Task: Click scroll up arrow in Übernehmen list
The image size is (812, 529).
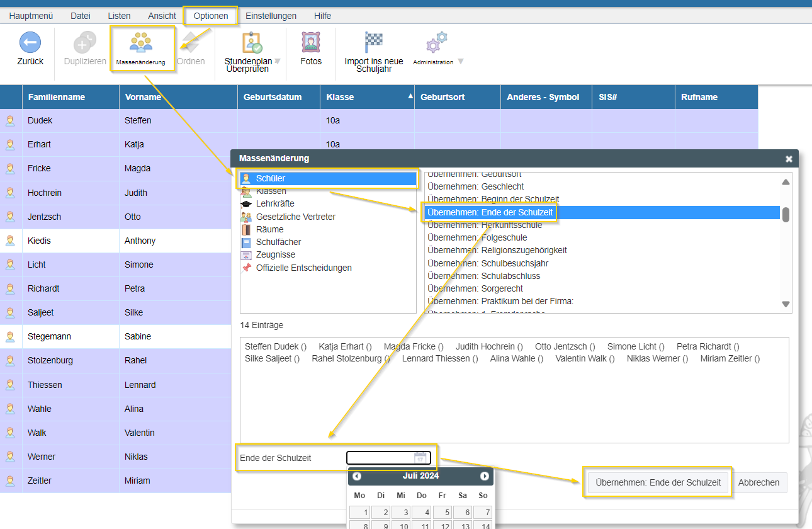Action: click(786, 183)
